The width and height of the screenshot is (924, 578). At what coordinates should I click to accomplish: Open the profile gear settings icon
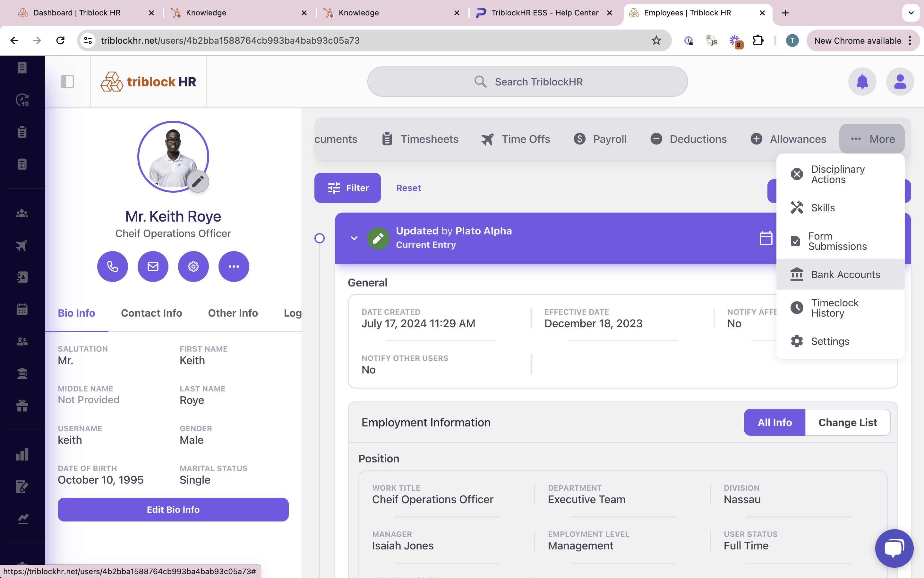pyautogui.click(x=193, y=267)
